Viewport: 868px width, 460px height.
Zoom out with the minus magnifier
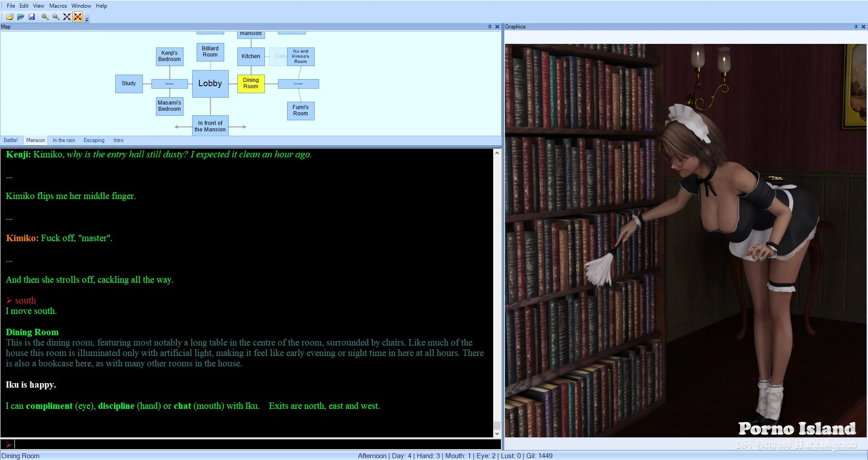(x=56, y=17)
